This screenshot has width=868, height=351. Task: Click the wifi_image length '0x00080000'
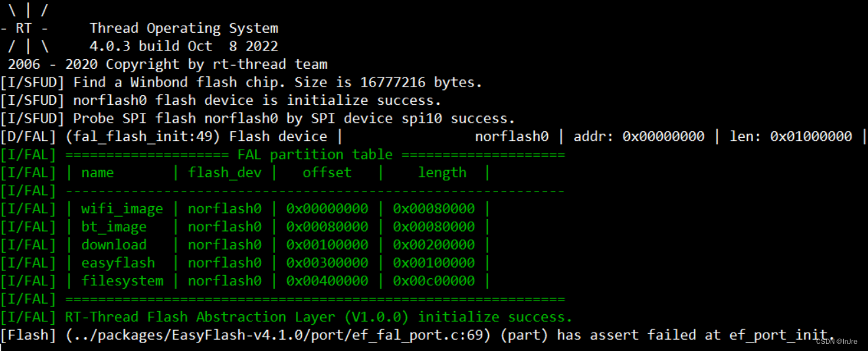click(x=434, y=209)
